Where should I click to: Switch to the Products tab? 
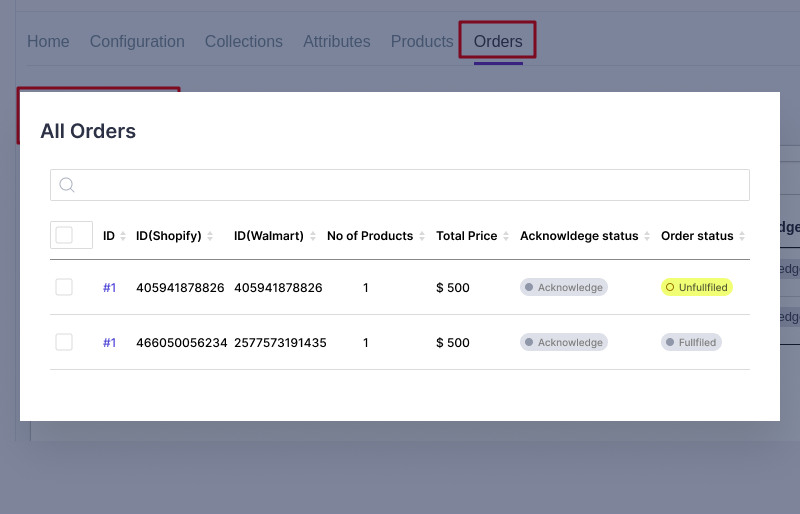pyautogui.click(x=422, y=41)
